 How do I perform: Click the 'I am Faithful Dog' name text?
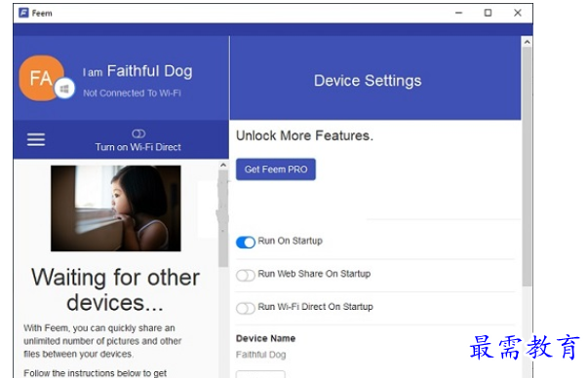[x=137, y=71]
